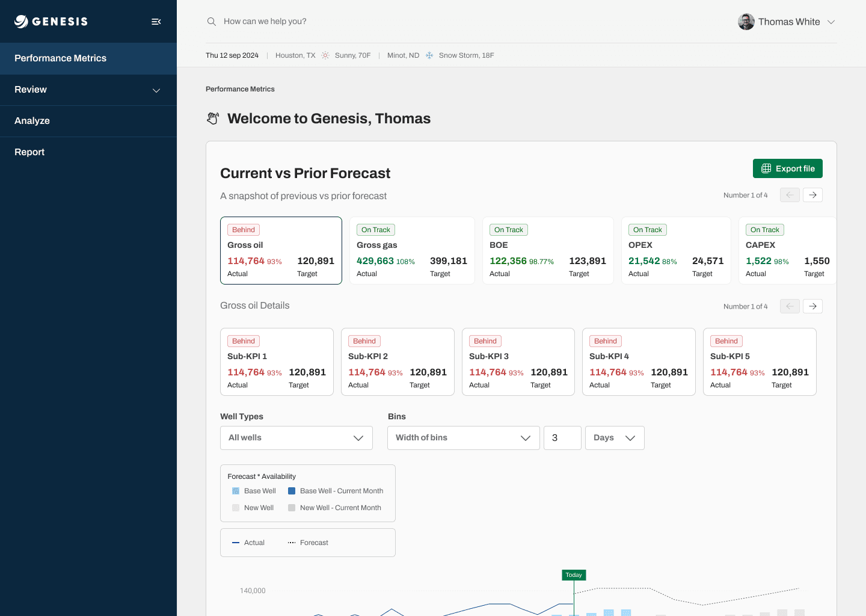The height and width of the screenshot is (616, 866).
Task: Collapse the sidebar menu icon
Action: point(156,22)
